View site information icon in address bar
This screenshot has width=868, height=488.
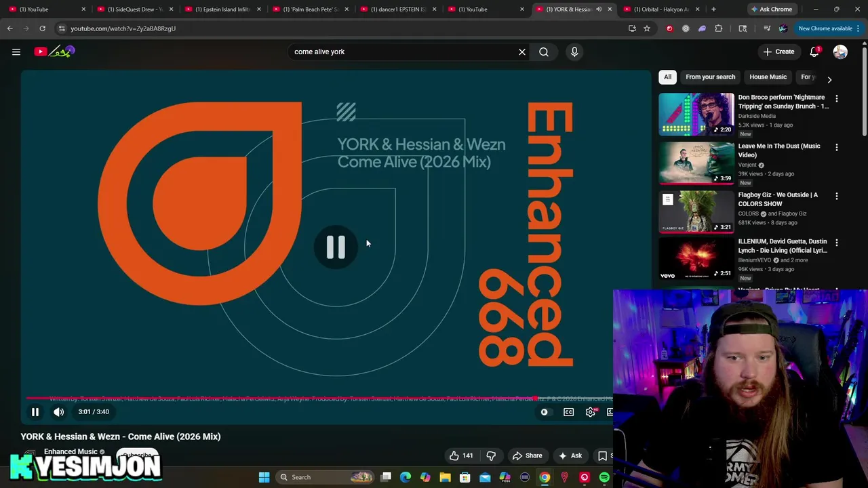[62, 28]
